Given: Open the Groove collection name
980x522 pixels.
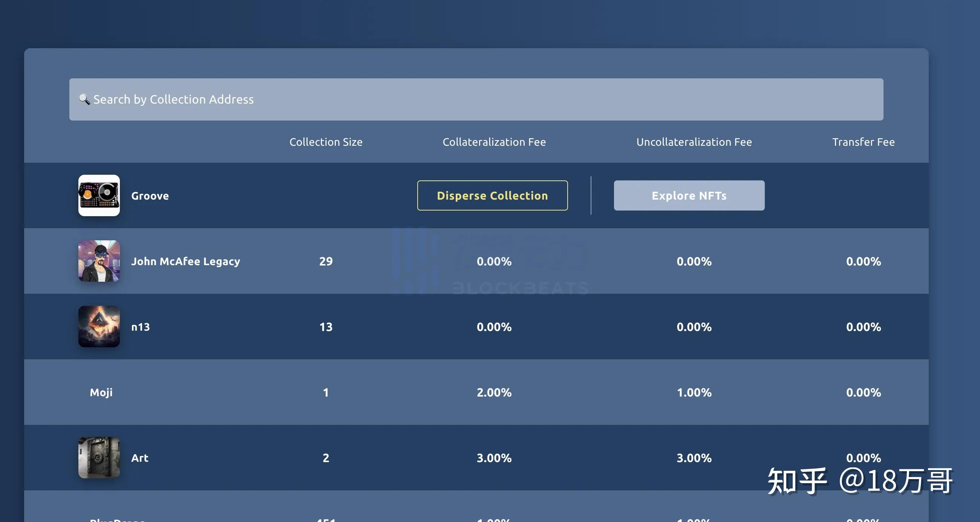Looking at the screenshot, I should click(x=150, y=196).
